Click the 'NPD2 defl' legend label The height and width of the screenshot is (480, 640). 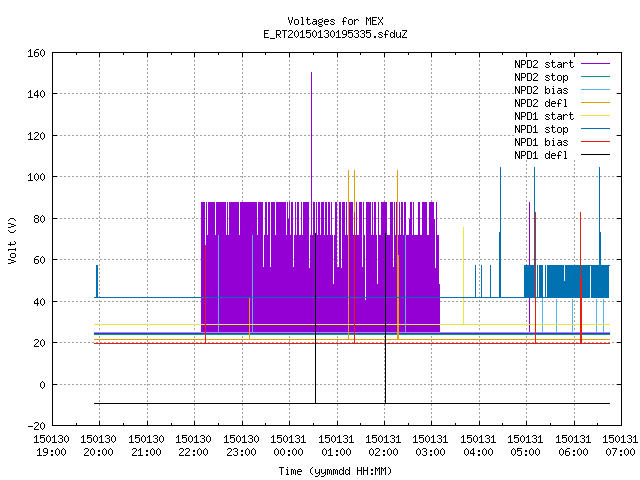click(541, 103)
